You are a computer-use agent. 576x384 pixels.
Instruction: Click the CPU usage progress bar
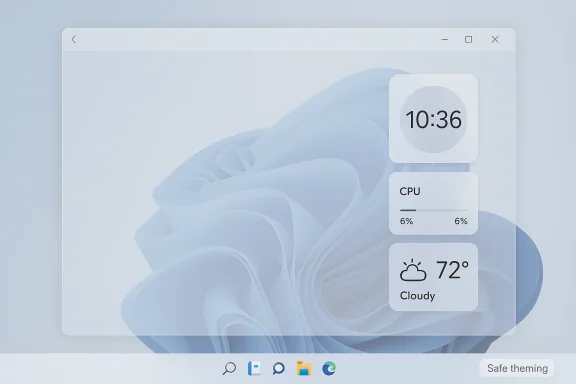click(433, 210)
